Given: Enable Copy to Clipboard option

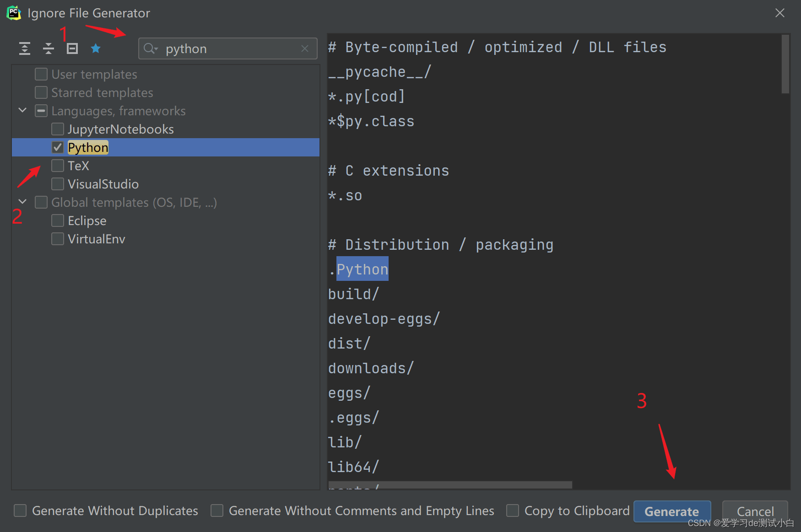Looking at the screenshot, I should (x=513, y=511).
